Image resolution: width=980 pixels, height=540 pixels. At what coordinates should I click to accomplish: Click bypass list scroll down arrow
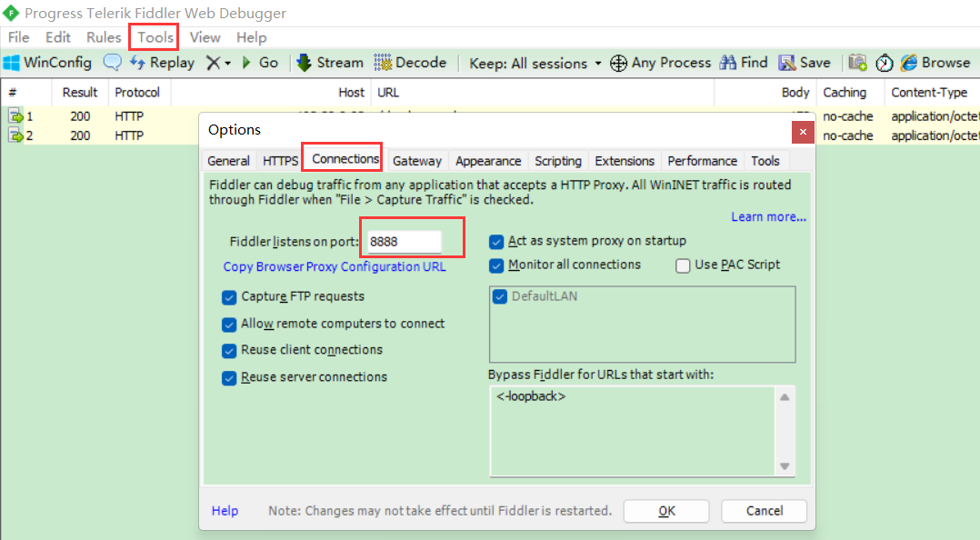tap(785, 466)
